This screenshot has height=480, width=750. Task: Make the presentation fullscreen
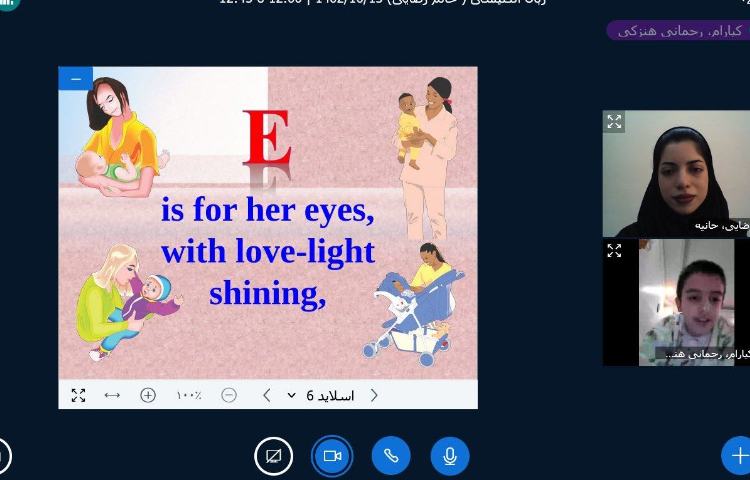click(x=78, y=395)
